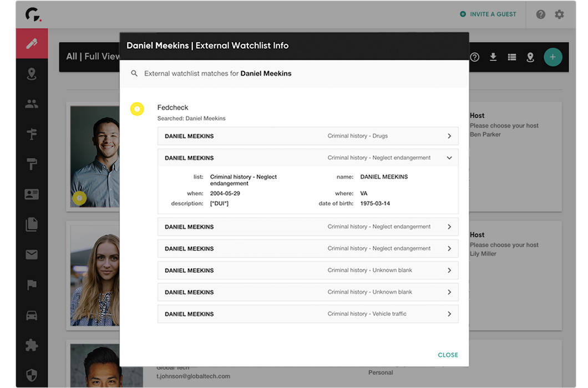588x388 pixels.
Task: Expand the Vehicle traffic row chevron
Action: [449, 314]
